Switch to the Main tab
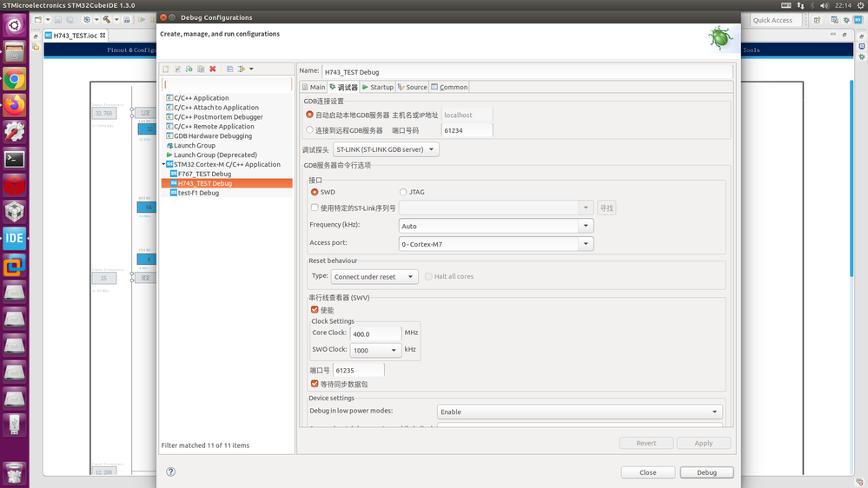Screen dimensions: 868x488 click(314, 87)
